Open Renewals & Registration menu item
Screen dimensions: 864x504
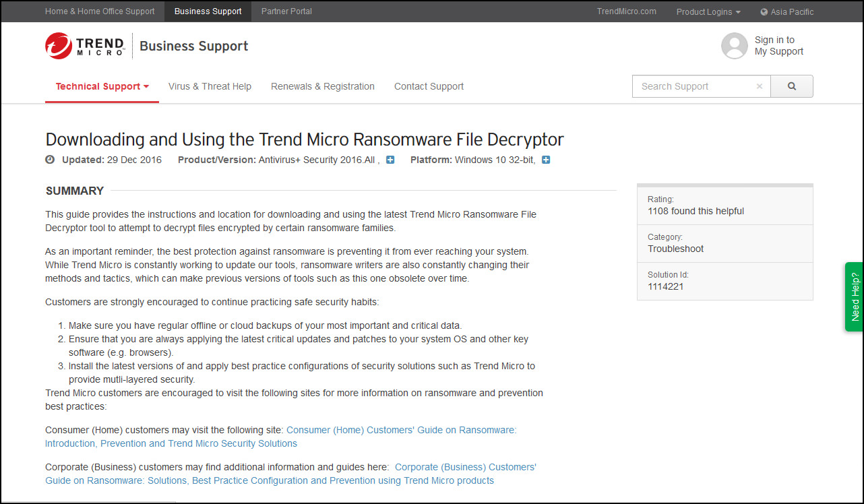pyautogui.click(x=323, y=86)
